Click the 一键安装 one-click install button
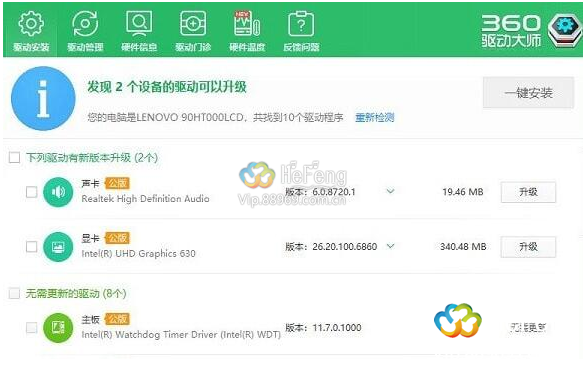The width and height of the screenshot is (584, 369). click(528, 93)
